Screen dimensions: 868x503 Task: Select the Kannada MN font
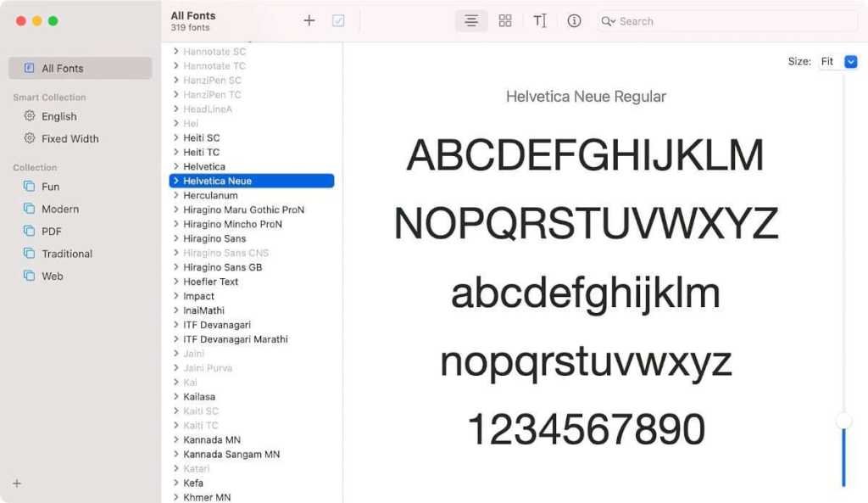[212, 440]
